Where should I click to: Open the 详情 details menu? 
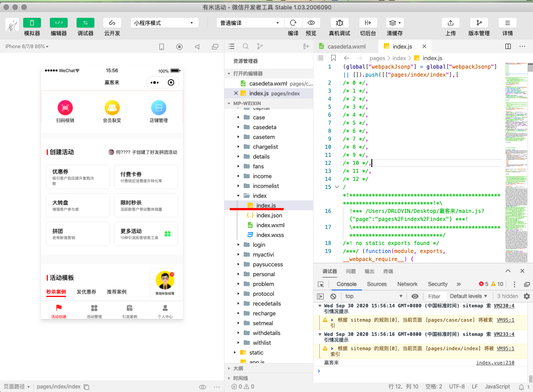[508, 23]
